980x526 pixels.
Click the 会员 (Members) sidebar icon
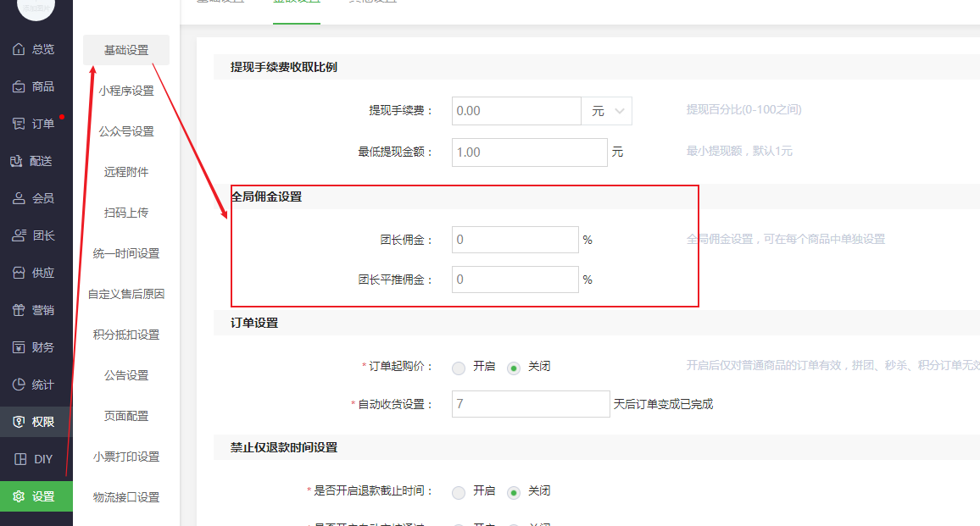tap(35, 197)
